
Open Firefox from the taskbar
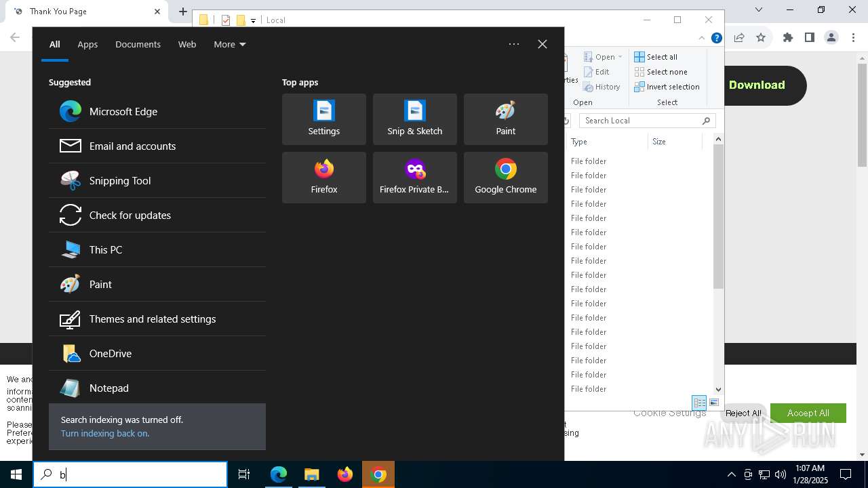point(345,474)
